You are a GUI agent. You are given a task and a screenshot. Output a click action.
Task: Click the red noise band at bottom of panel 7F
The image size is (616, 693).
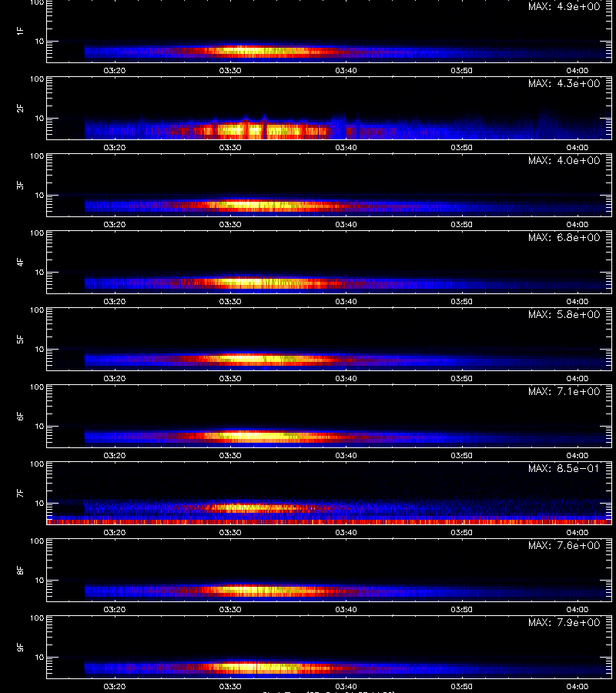[330, 522]
